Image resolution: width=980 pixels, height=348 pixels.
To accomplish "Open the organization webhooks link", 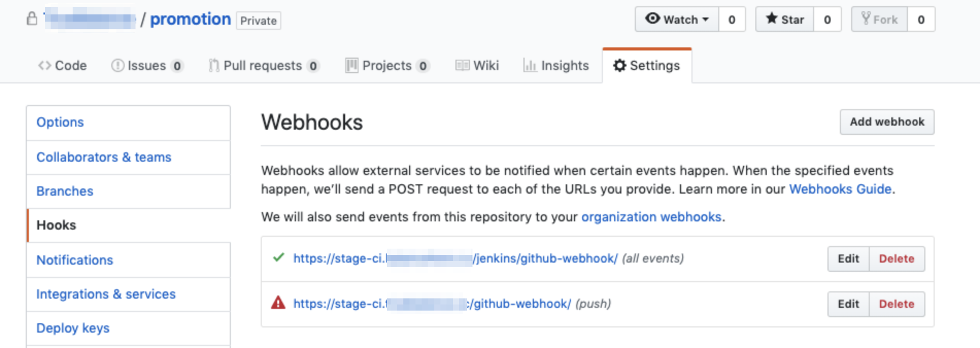I will click(651, 217).
